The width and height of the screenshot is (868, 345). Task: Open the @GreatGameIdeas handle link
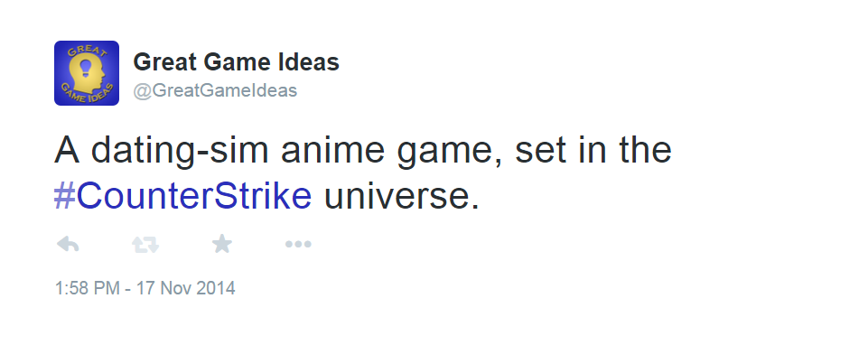tap(215, 90)
